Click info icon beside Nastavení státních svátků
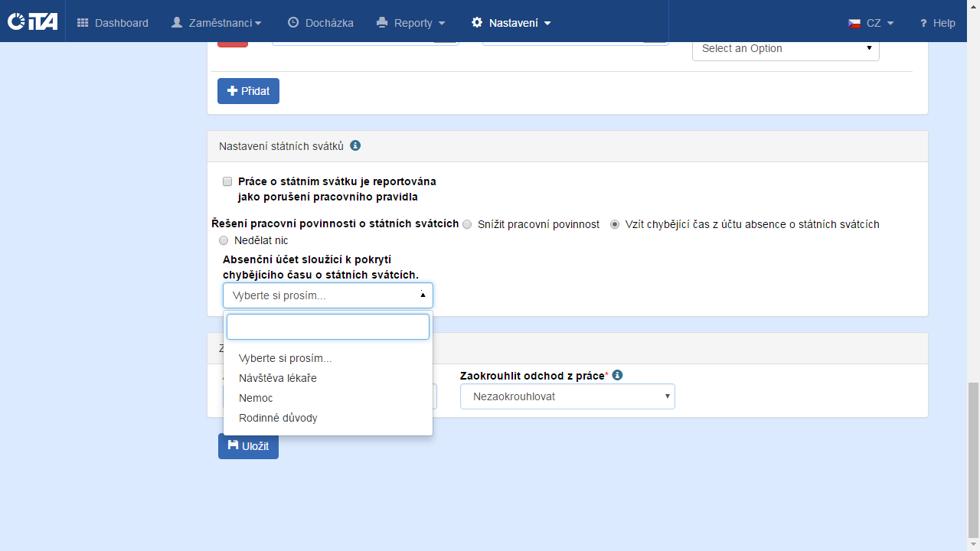The height and width of the screenshot is (551, 980). (355, 145)
